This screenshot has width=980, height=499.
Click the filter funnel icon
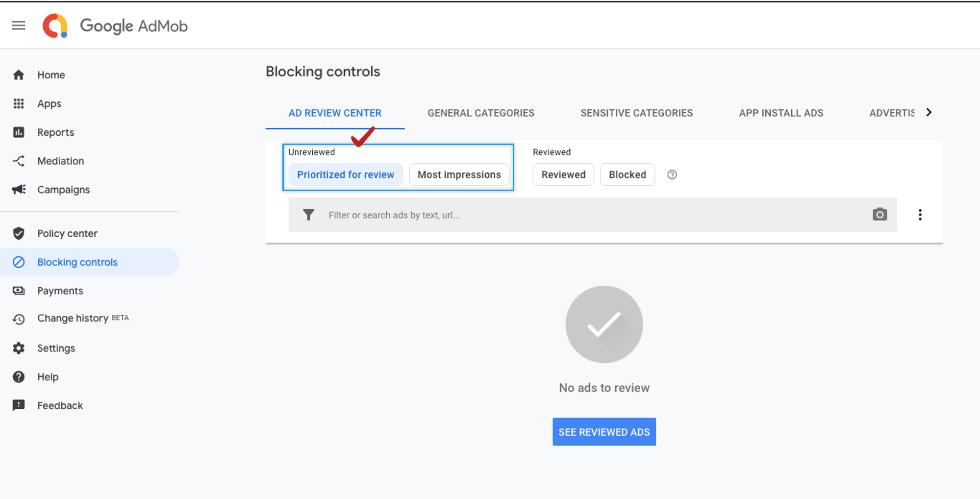point(308,215)
